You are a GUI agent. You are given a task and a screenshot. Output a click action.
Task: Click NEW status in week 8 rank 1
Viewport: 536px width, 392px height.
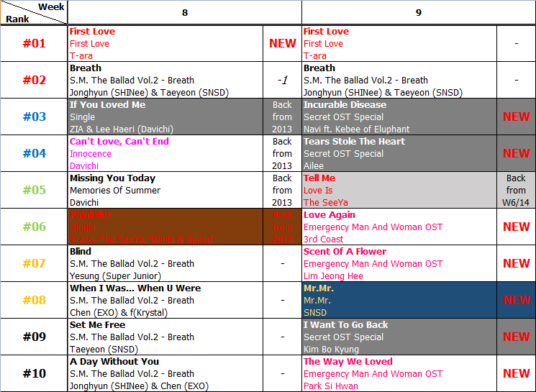pyautogui.click(x=282, y=43)
